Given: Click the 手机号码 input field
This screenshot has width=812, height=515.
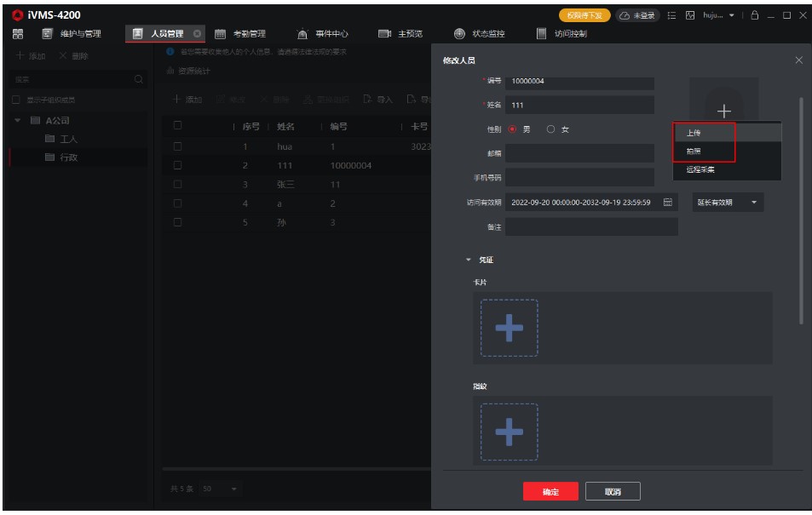Looking at the screenshot, I should 579,178.
